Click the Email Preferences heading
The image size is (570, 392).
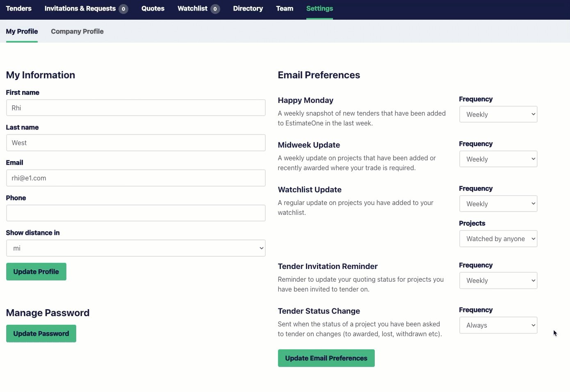pyautogui.click(x=319, y=75)
